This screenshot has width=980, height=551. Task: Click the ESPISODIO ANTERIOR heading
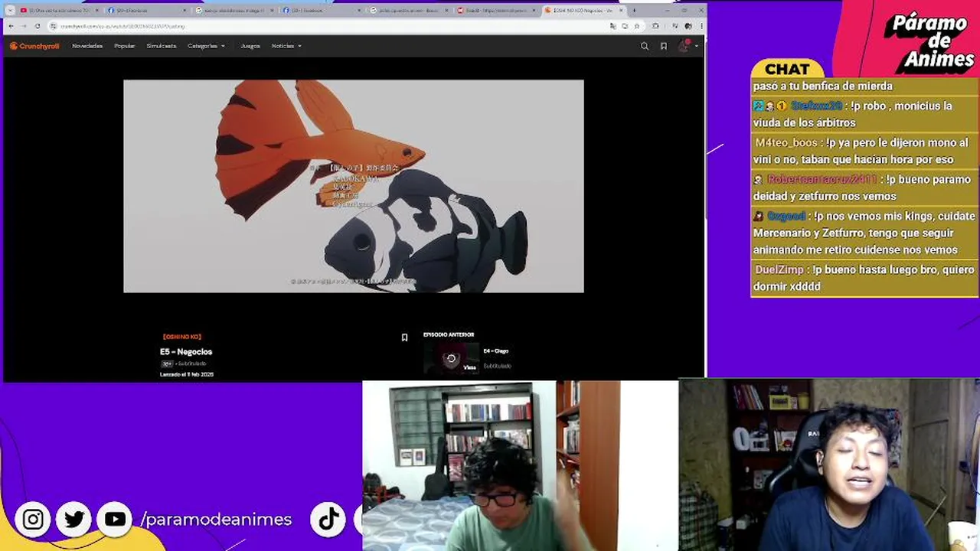449,334
